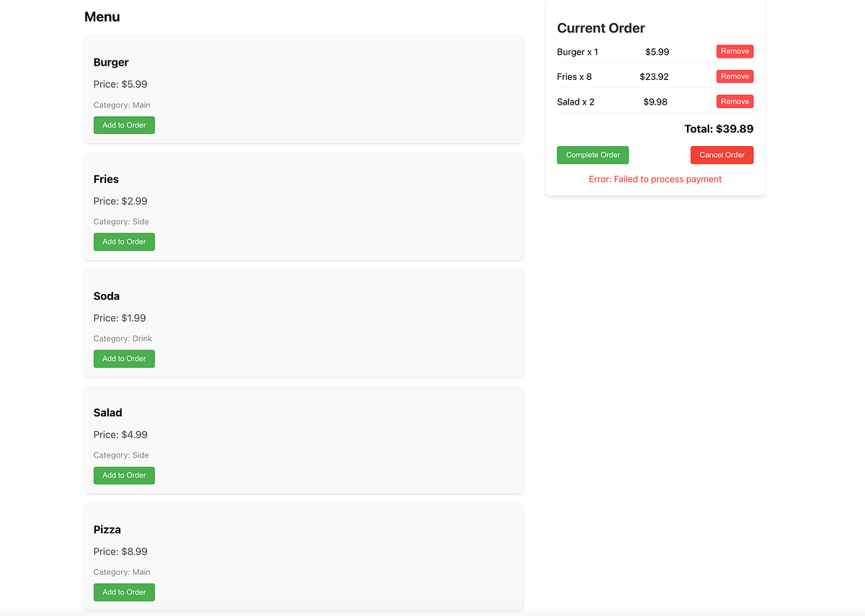
Task: Add Pizza to the order
Action: pyautogui.click(x=123, y=592)
